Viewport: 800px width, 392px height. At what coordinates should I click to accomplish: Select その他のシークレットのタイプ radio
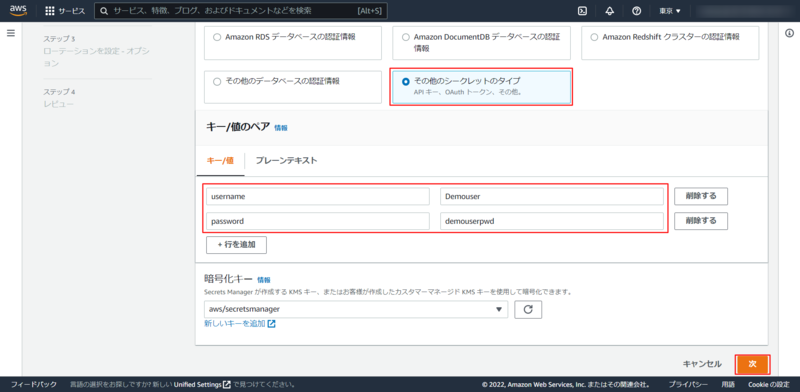click(x=406, y=81)
